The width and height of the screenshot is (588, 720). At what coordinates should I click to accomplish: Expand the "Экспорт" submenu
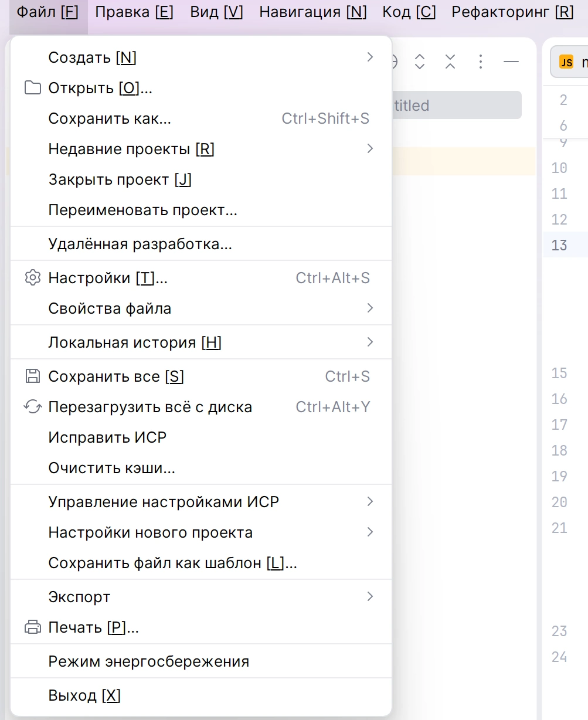[x=370, y=596]
